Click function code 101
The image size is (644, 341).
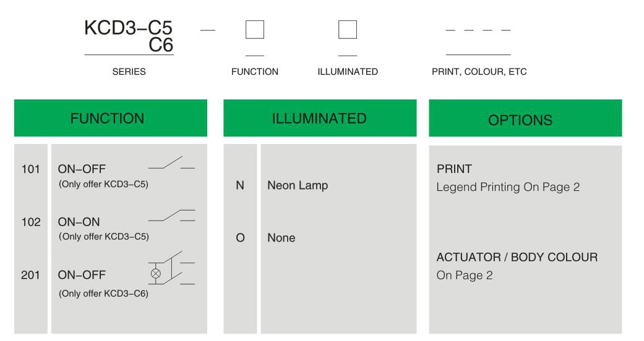pyautogui.click(x=31, y=169)
